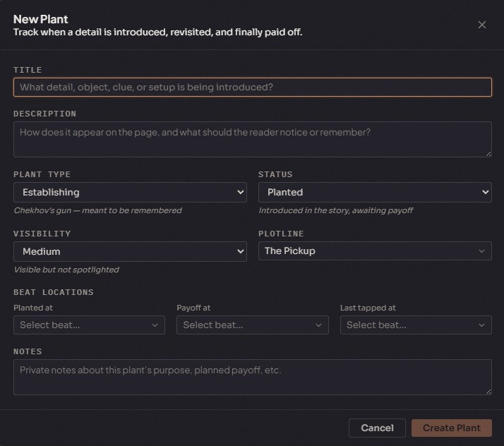Click the chevron arrow of Status select

click(x=485, y=192)
